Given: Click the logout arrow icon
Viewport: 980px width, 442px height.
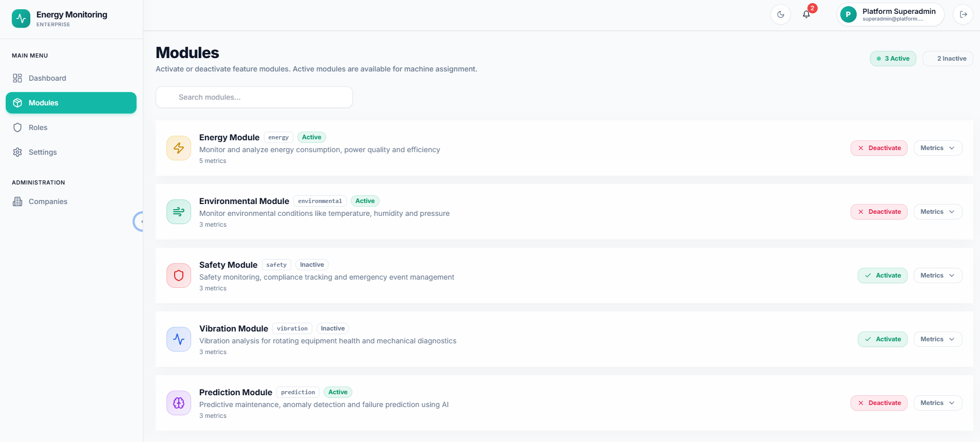Looking at the screenshot, I should click(x=963, y=14).
